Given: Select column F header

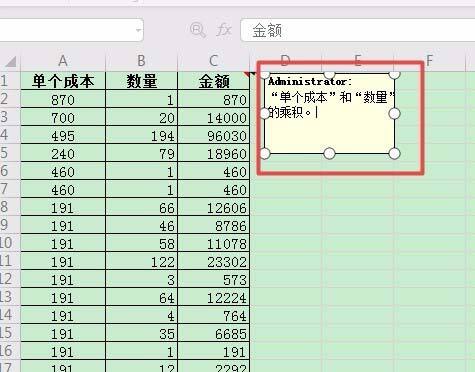Looking at the screenshot, I should 429,60.
